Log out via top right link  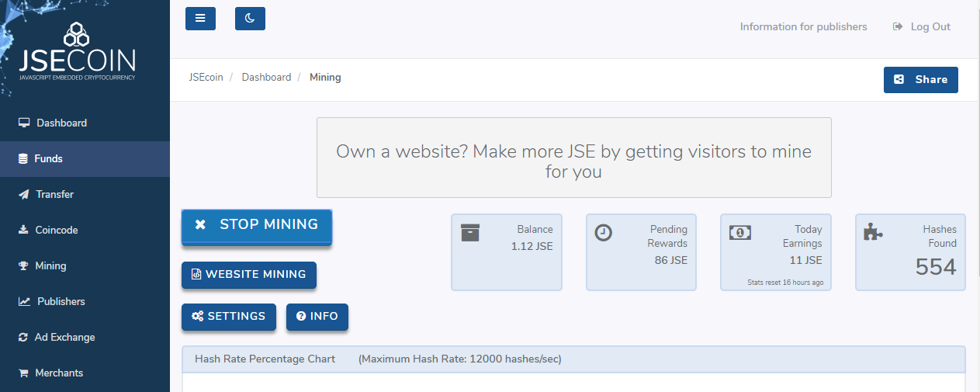(922, 26)
